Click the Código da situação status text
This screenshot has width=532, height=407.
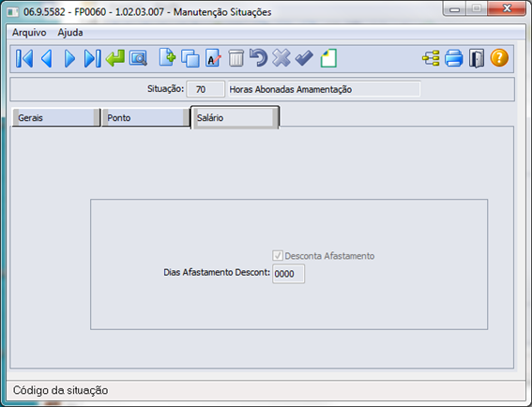[60, 390]
